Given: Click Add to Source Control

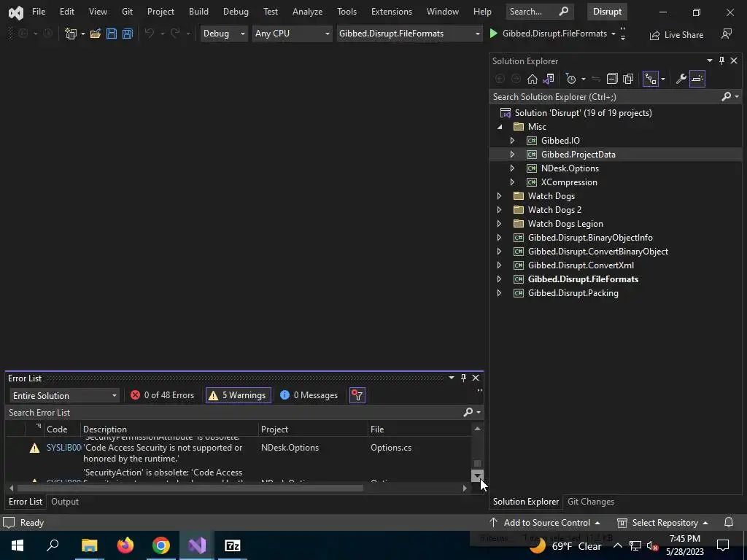Looking at the screenshot, I should (545, 522).
